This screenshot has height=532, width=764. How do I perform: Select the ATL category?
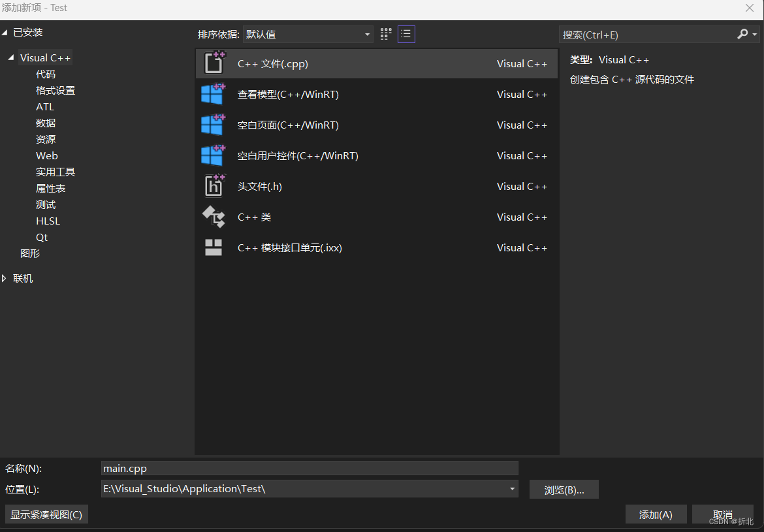coord(45,106)
